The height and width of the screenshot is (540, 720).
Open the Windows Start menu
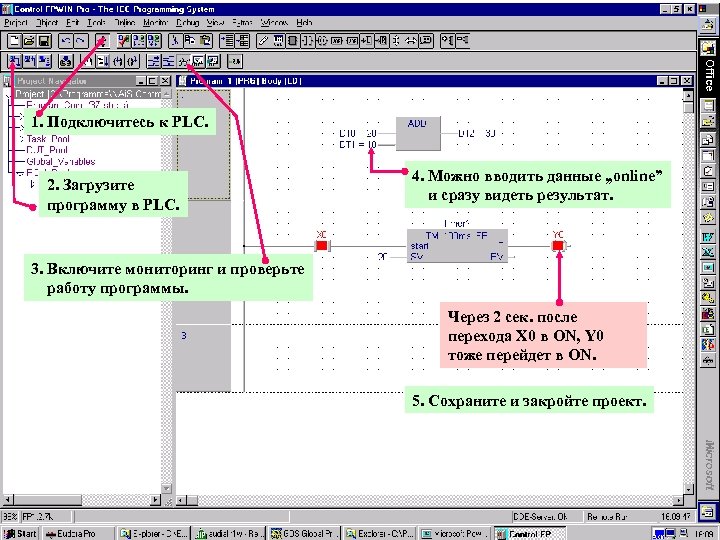pos(20,534)
